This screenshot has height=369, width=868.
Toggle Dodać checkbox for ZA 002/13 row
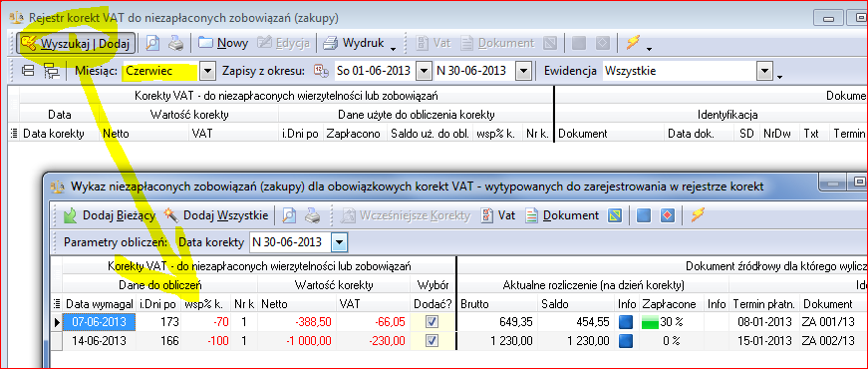433,340
